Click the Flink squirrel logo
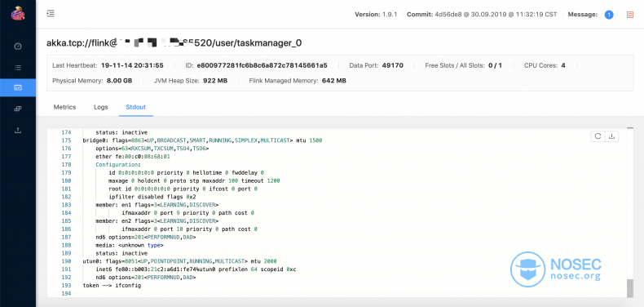This screenshot has width=644, height=307. [x=18, y=13]
